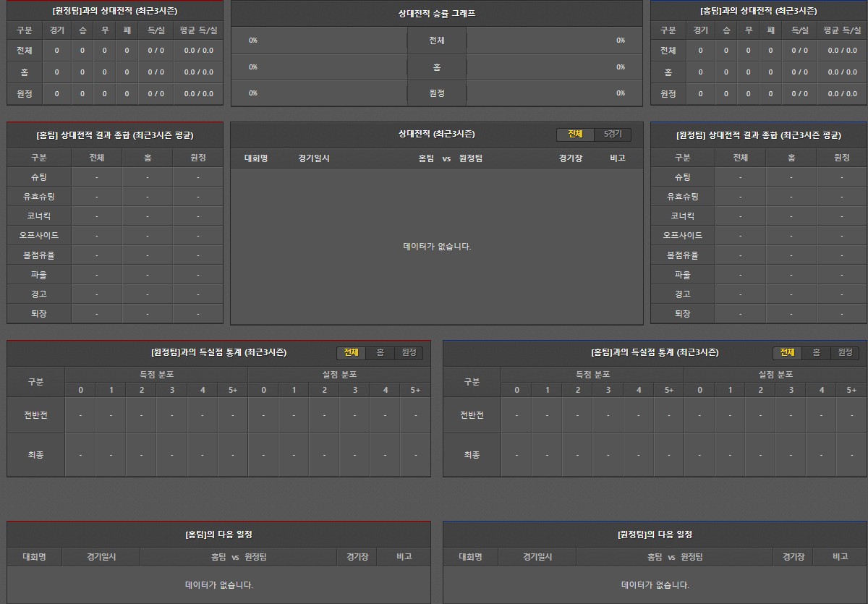868x604 pixels.
Task: Select the 전체 tab in 상대전적 panel
Action: [x=575, y=135]
